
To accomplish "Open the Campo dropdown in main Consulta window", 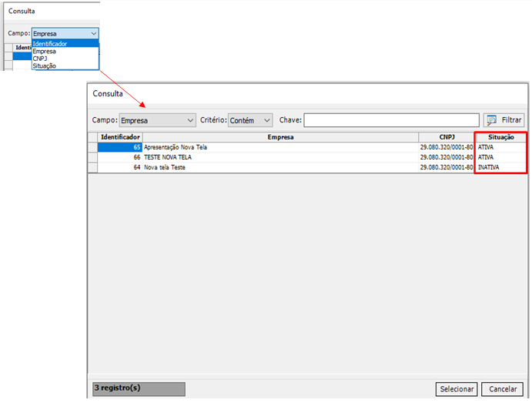I will tap(157, 120).
